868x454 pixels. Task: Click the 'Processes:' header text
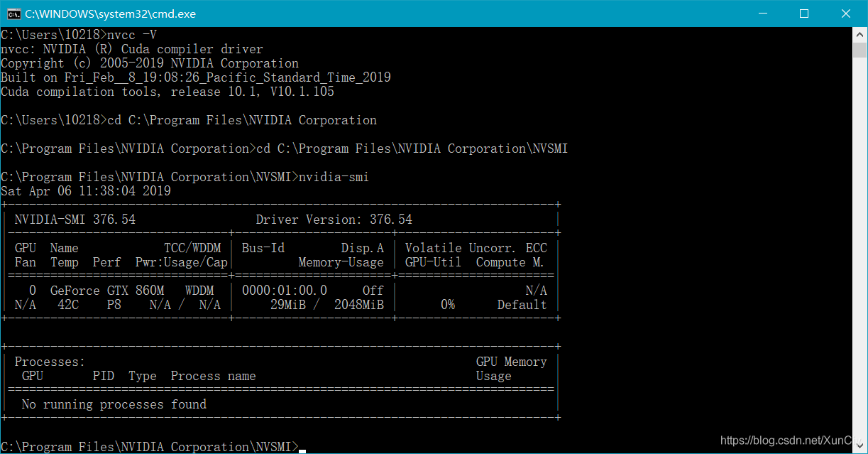[x=50, y=362]
